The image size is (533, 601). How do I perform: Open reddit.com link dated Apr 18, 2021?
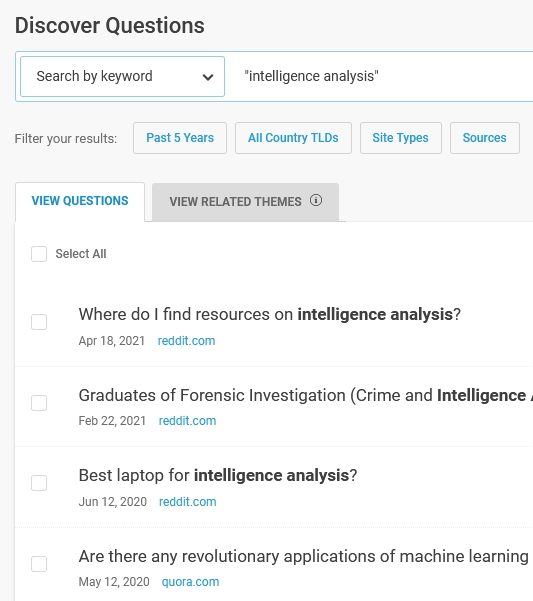pos(186,341)
